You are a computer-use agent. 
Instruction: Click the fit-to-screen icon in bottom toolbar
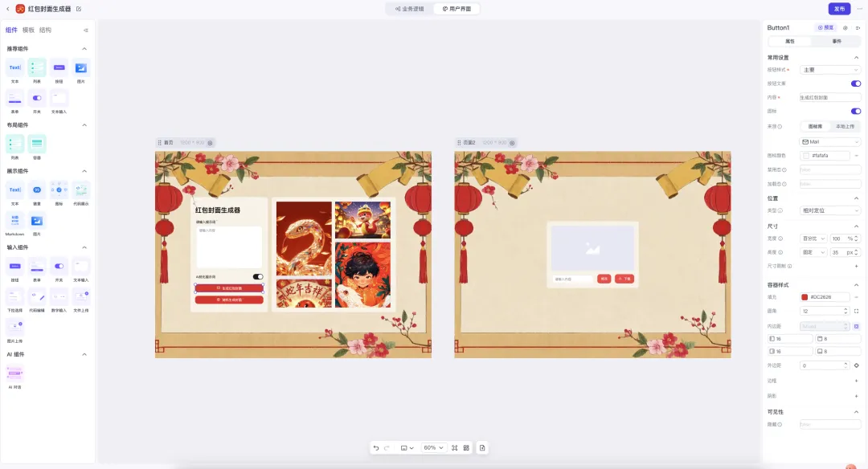click(454, 448)
